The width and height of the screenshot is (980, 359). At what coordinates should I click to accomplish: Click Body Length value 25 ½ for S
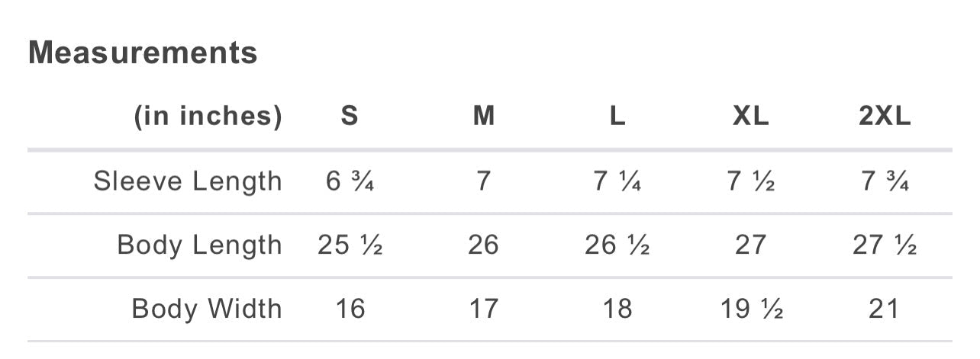350,245
